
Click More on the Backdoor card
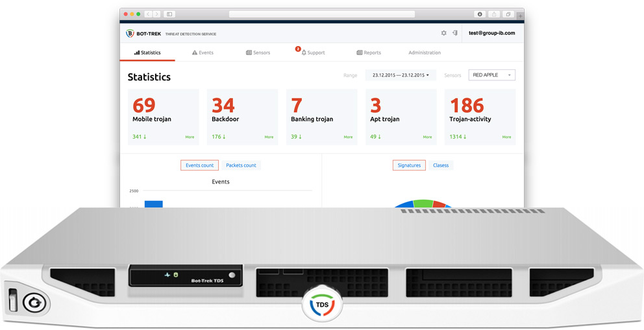[269, 137]
